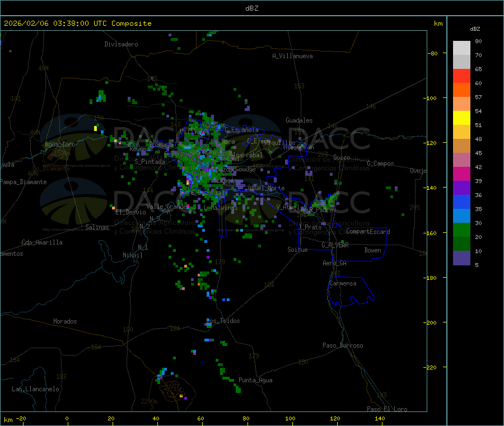Screen dimensions: 504x426
Task: Click the Paso_El_Loro map label
Action: point(387,409)
